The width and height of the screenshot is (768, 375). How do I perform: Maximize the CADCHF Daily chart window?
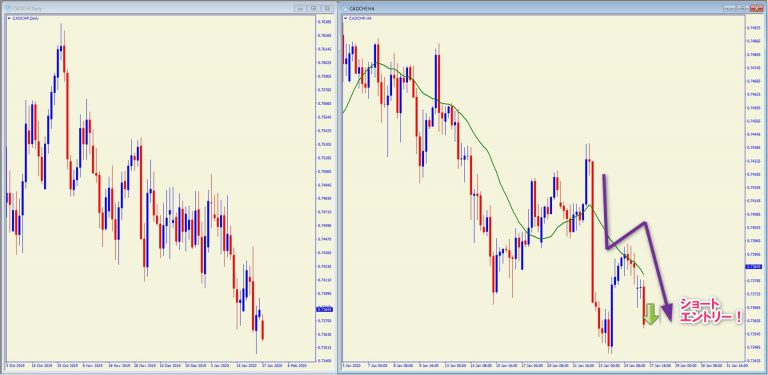pyautogui.click(x=314, y=8)
